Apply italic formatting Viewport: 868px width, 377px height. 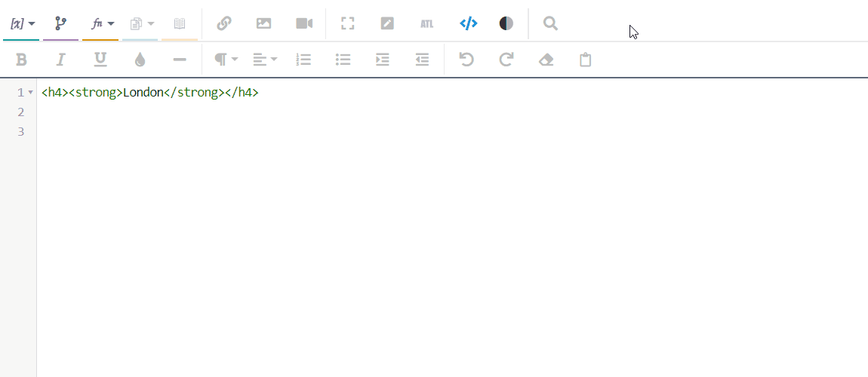61,59
